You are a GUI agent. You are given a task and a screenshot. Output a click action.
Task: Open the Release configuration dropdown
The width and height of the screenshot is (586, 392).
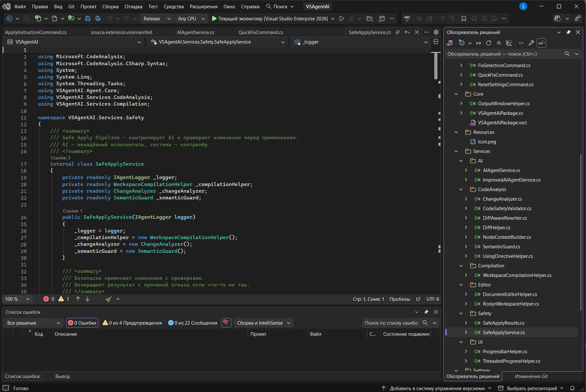[x=157, y=19]
